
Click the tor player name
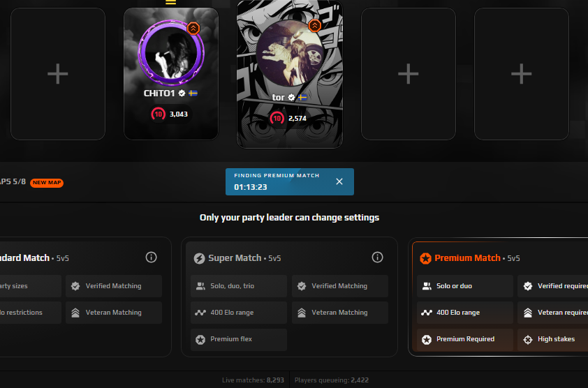278,98
